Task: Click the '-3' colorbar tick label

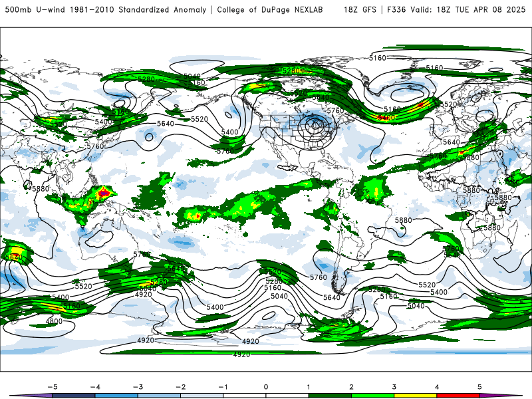Action: coord(138,387)
